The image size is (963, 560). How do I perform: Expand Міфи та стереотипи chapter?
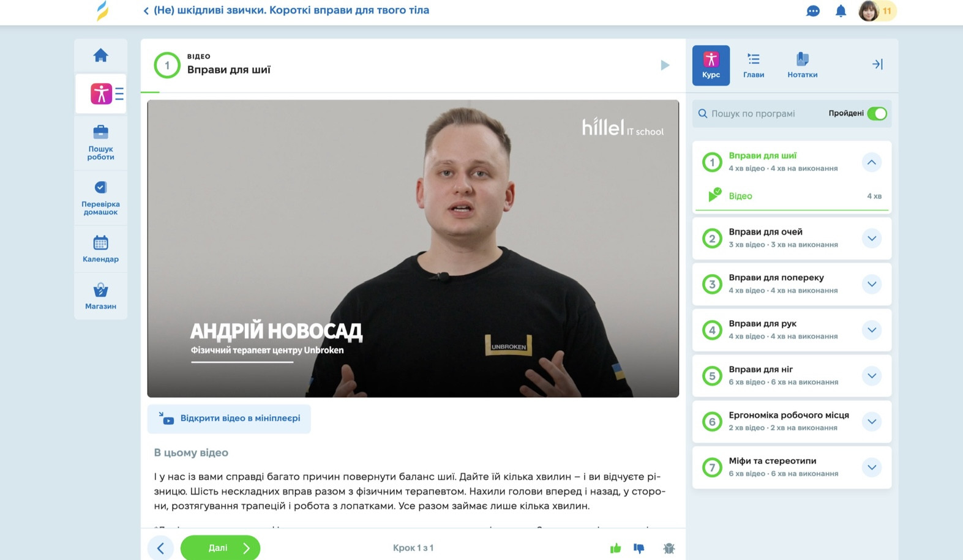tap(872, 468)
